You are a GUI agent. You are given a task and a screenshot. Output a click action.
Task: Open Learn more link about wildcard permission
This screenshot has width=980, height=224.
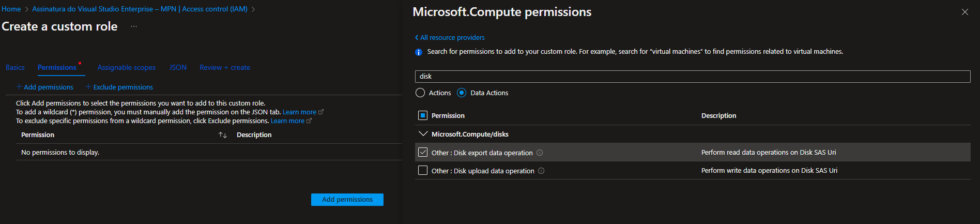click(303, 112)
